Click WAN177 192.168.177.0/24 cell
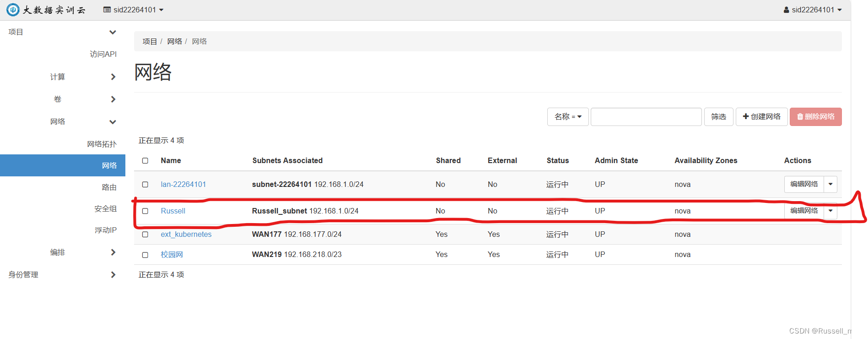The width and height of the screenshot is (868, 339). click(x=297, y=234)
